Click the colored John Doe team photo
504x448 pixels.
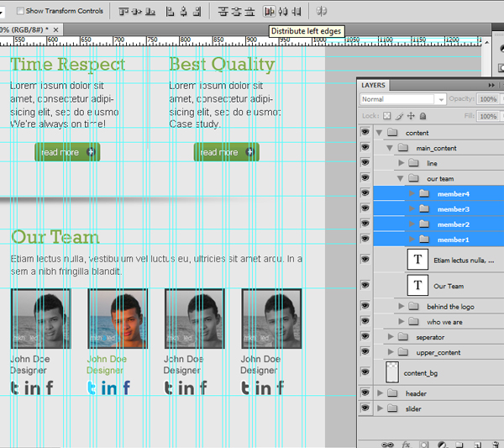pos(118,319)
